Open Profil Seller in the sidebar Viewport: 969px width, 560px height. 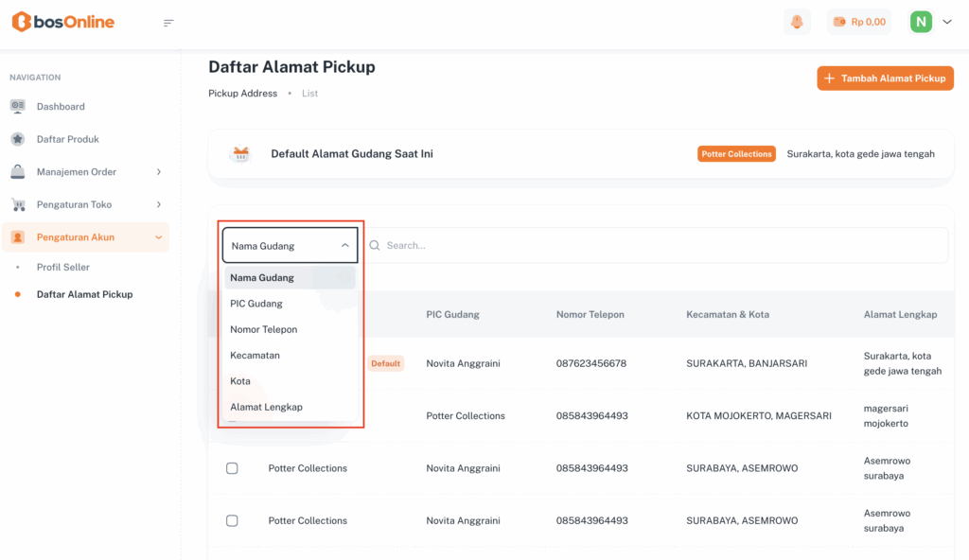point(63,268)
